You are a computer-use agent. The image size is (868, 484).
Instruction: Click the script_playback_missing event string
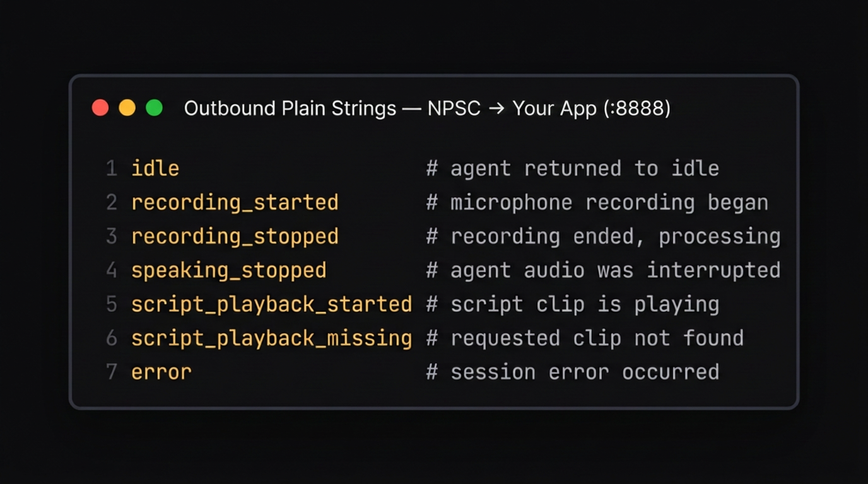pos(271,338)
